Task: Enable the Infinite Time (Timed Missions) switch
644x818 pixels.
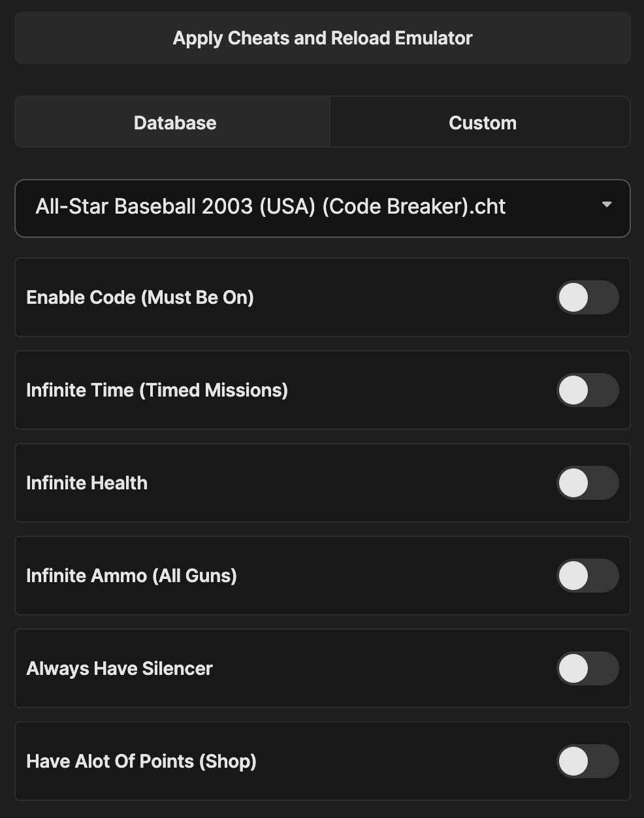Action: (587, 391)
